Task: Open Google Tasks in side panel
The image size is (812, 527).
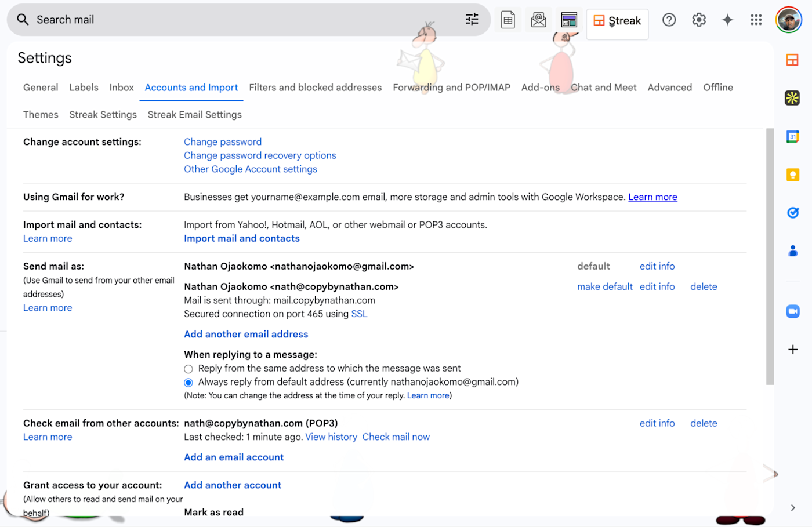Action: coord(792,213)
